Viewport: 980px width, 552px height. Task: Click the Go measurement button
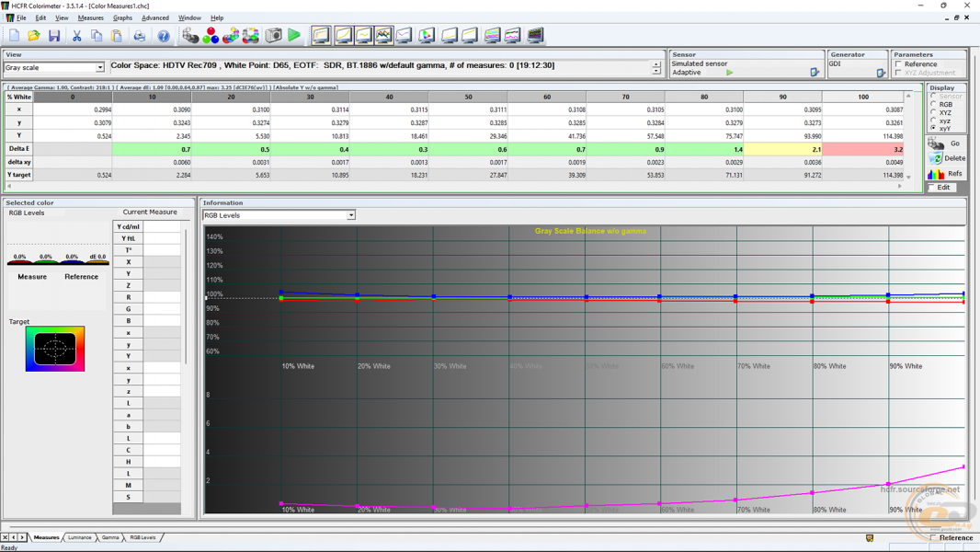[946, 144]
